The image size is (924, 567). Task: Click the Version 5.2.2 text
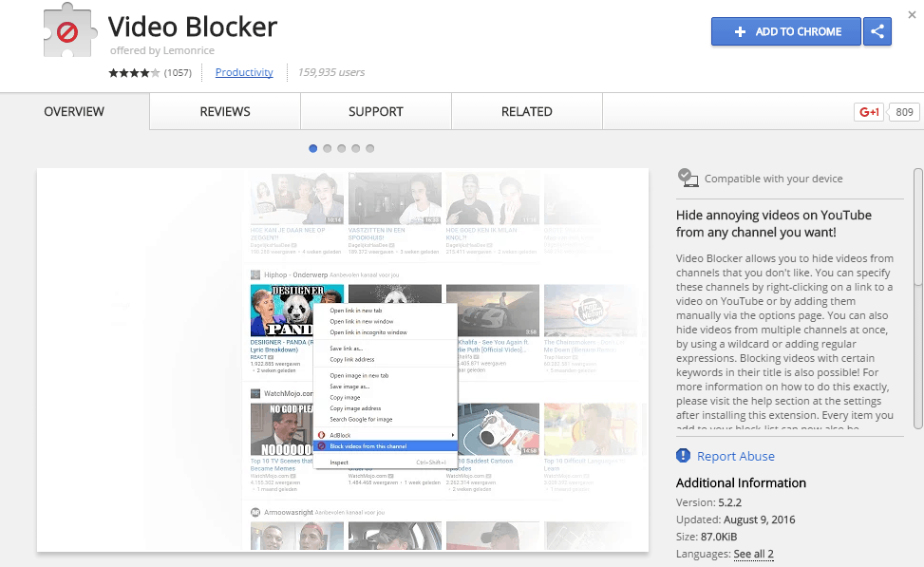[x=708, y=502]
